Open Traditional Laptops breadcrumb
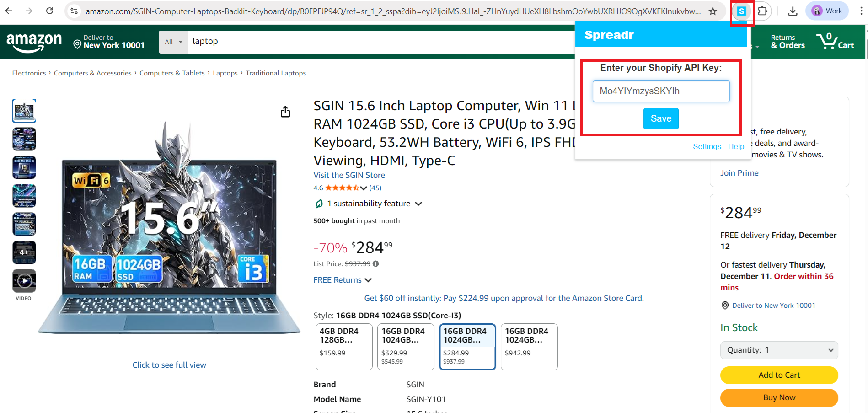Viewport: 868px width, 413px height. click(x=276, y=73)
